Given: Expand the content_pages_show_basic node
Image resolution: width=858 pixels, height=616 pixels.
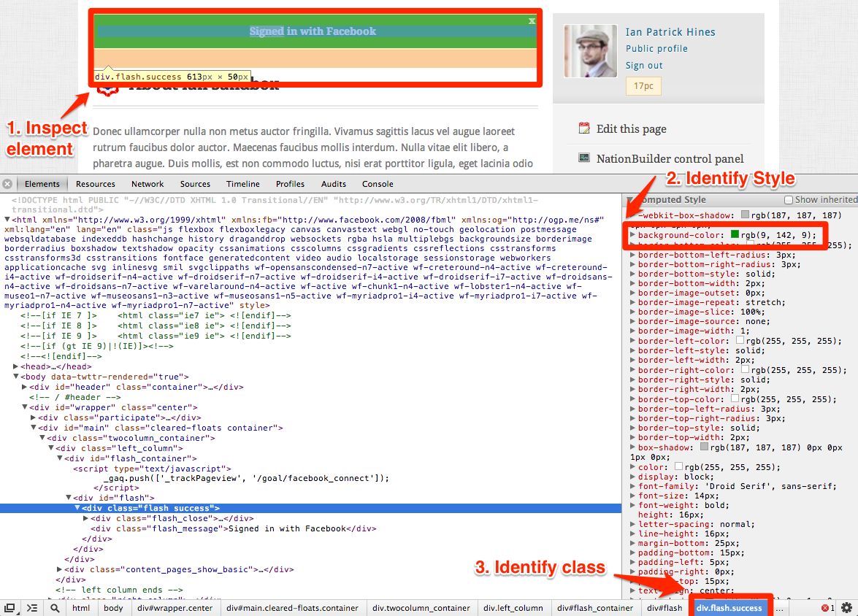Looking at the screenshot, I should [x=60, y=569].
